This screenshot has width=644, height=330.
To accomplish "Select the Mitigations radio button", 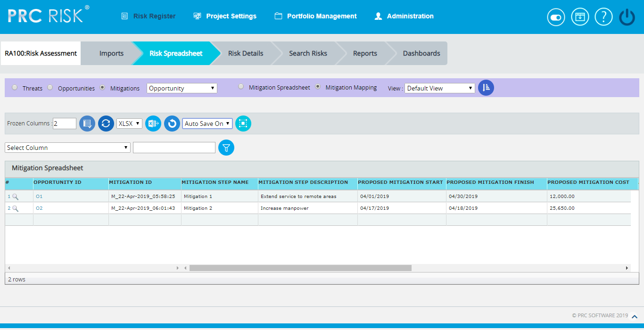I will [x=103, y=88].
